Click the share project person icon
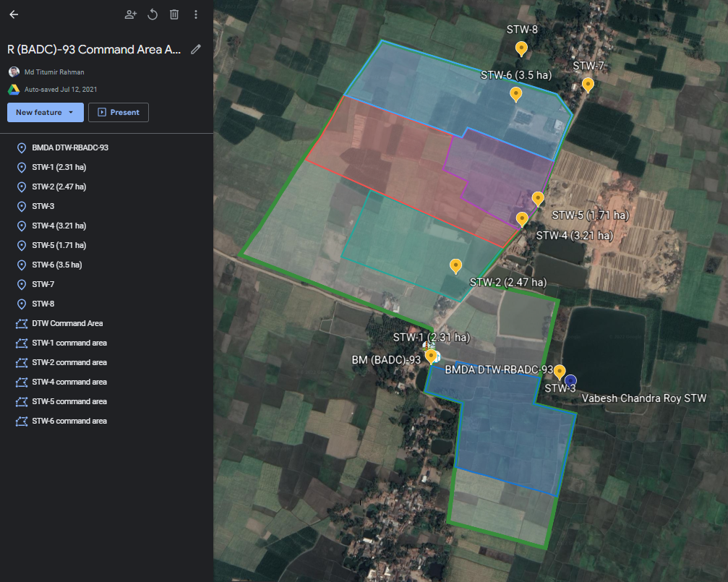The height and width of the screenshot is (582, 728). click(x=130, y=14)
